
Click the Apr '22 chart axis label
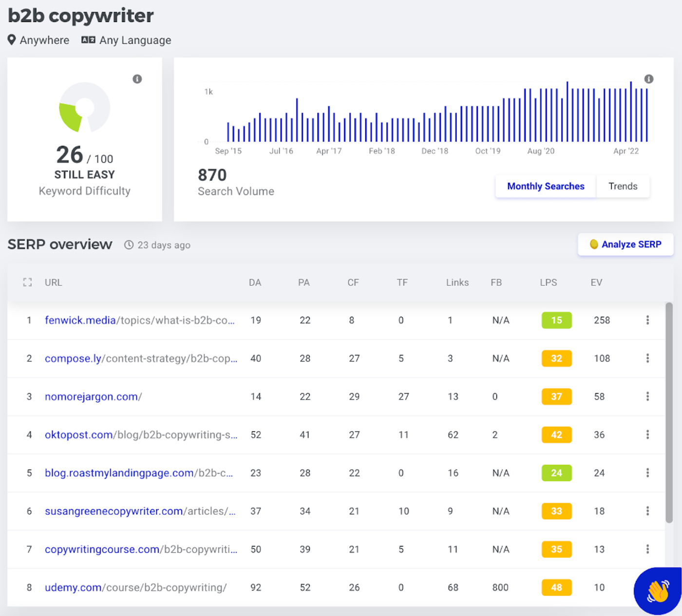[626, 151]
